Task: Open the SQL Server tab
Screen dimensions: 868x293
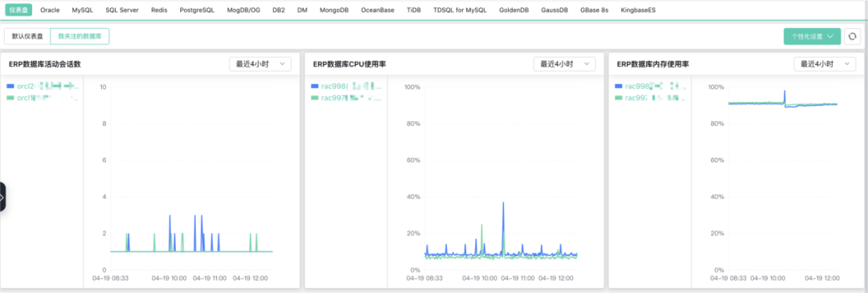Action: [x=122, y=10]
